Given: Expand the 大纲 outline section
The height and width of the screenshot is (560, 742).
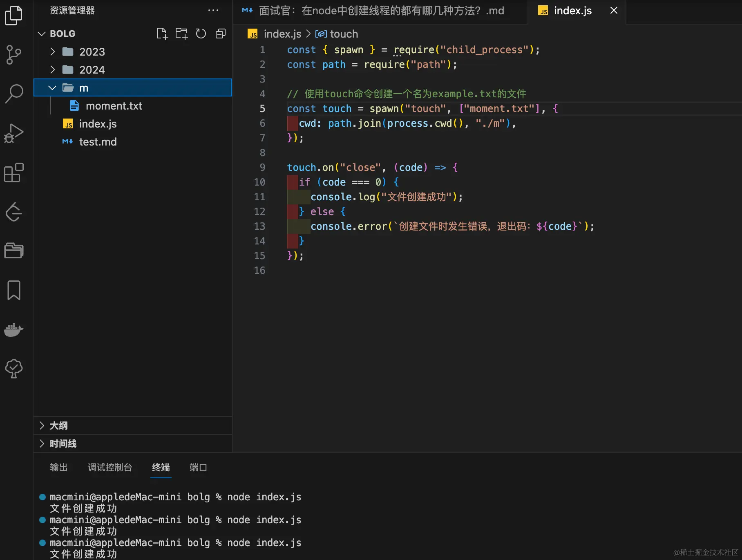Looking at the screenshot, I should point(42,426).
